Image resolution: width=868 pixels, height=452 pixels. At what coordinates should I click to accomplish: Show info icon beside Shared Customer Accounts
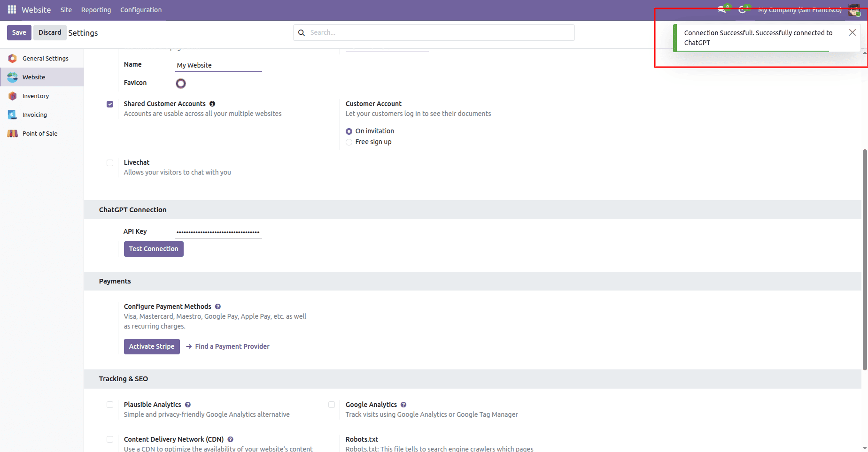212,104
